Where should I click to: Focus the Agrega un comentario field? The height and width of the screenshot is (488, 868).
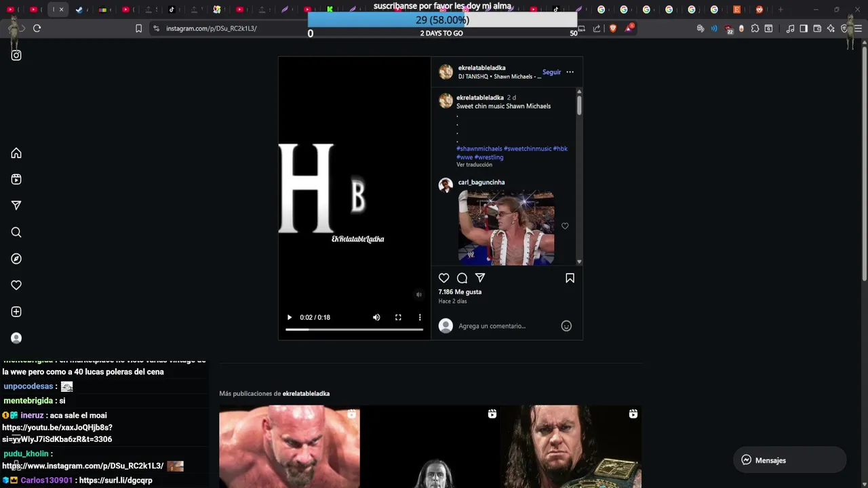point(507,326)
